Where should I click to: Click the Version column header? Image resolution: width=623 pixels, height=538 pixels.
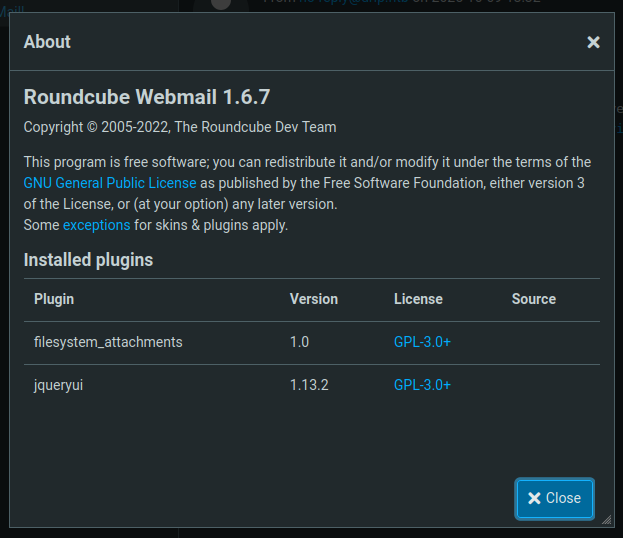tap(314, 299)
